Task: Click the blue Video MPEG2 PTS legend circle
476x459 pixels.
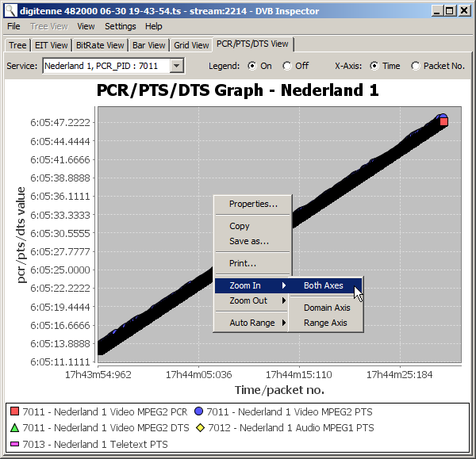Action: (198, 411)
